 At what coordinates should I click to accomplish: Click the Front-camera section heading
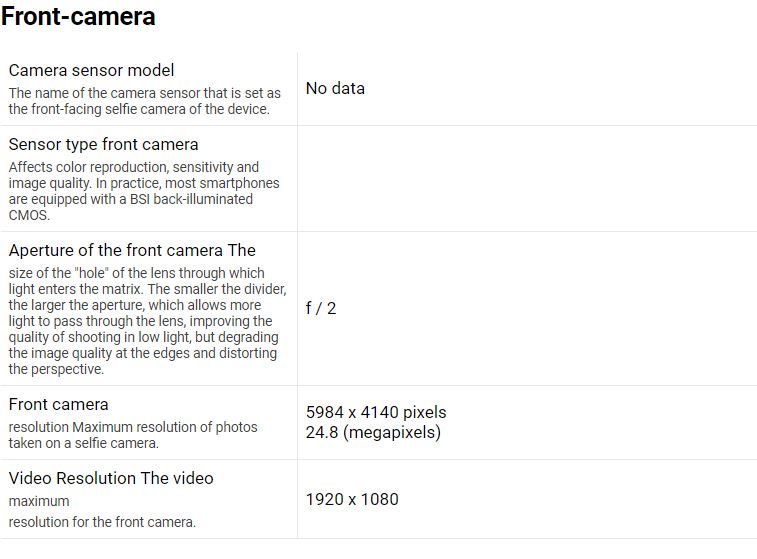78,17
